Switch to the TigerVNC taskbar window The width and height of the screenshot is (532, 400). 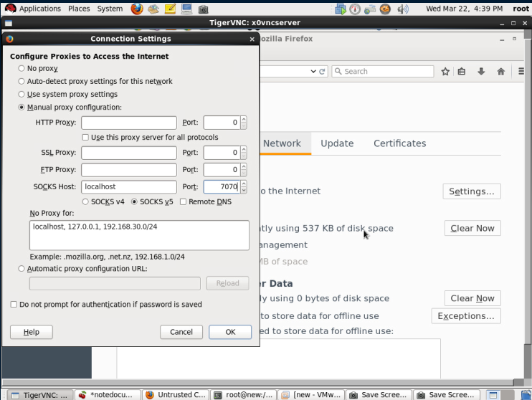[39, 395]
